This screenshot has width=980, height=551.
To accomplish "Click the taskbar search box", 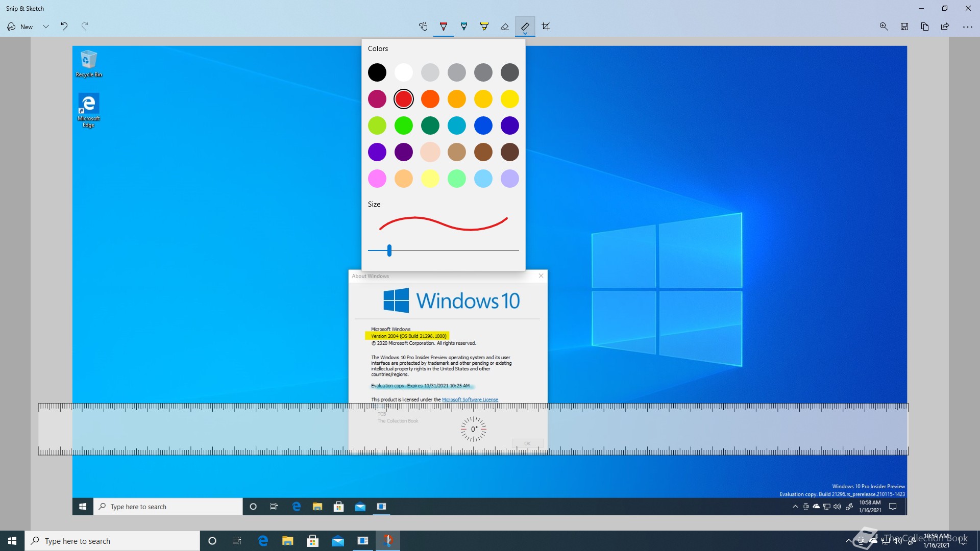I will tap(112, 541).
